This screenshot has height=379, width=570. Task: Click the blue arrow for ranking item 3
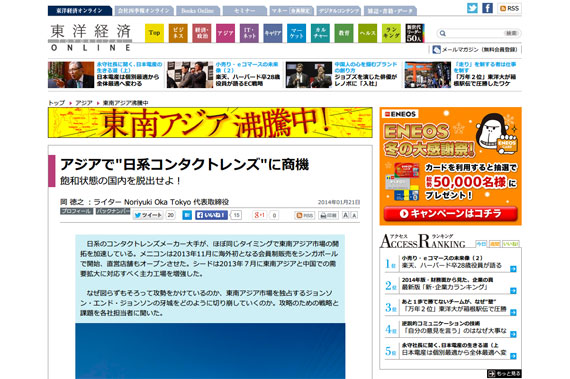pyautogui.click(x=513, y=313)
